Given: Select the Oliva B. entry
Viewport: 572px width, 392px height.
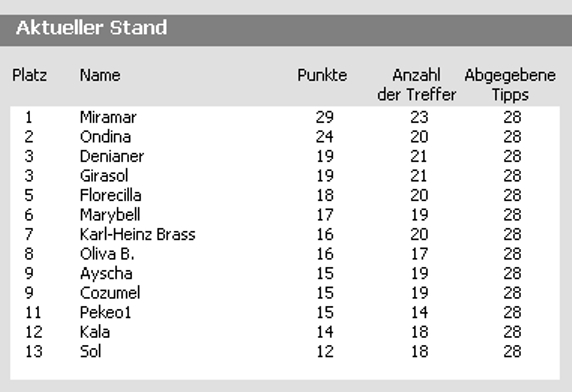Looking at the screenshot, I should tap(107, 254).
